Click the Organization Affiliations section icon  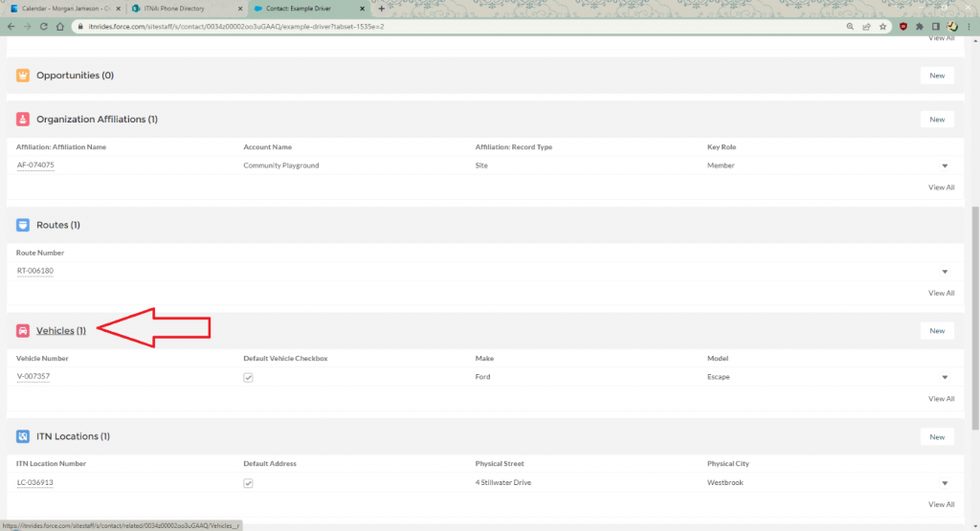(x=23, y=120)
